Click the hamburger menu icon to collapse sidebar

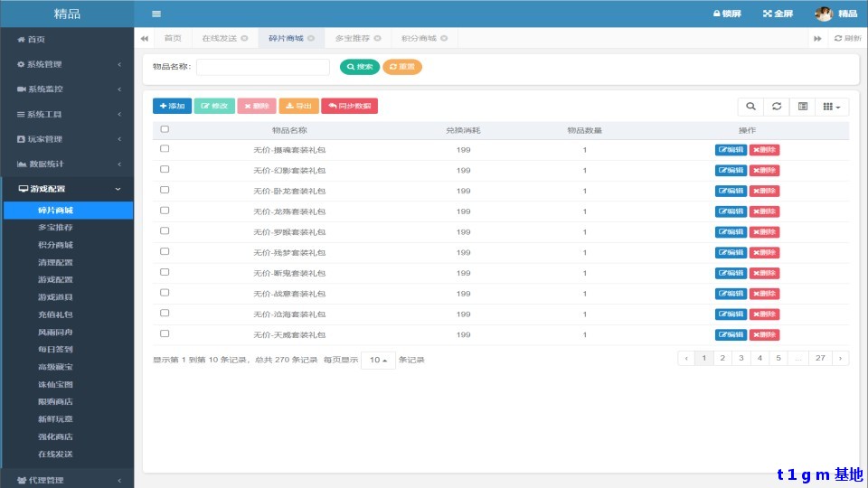156,14
